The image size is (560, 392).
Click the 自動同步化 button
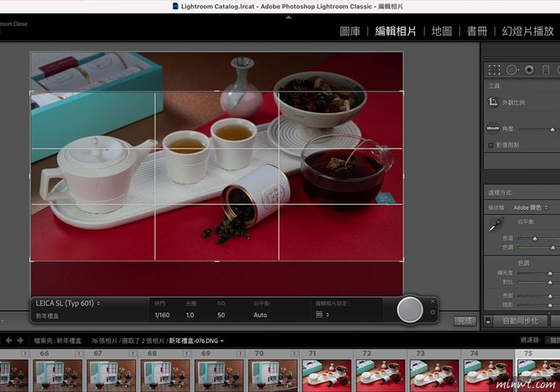tap(520, 321)
